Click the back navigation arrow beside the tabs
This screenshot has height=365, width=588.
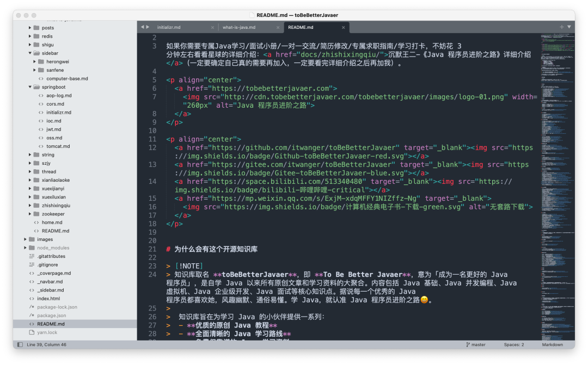pos(143,27)
